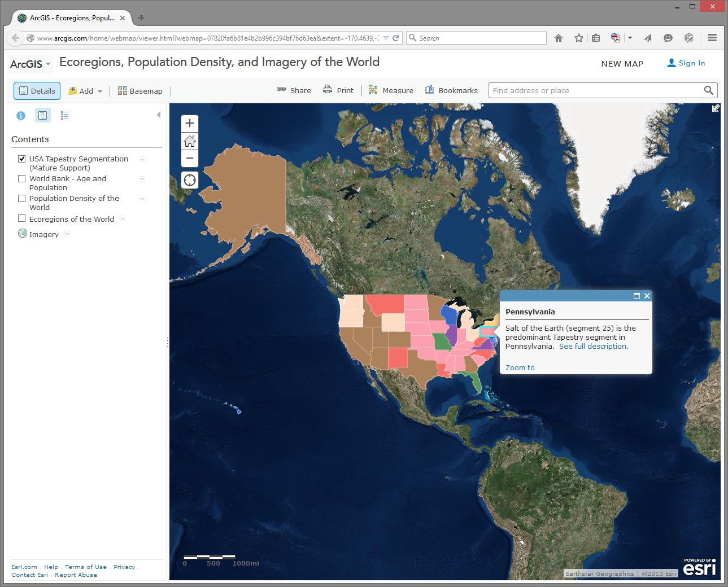Select the Show Map Legend icon

coord(64,115)
